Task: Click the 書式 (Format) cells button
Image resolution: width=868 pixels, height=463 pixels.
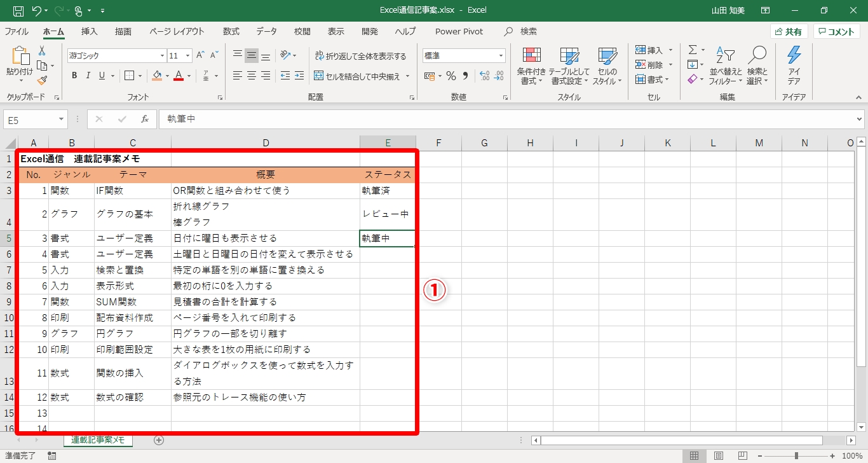Action: pos(654,79)
